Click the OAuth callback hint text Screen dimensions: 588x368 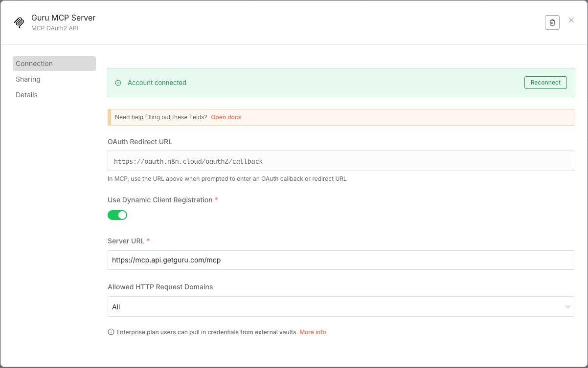(227, 179)
